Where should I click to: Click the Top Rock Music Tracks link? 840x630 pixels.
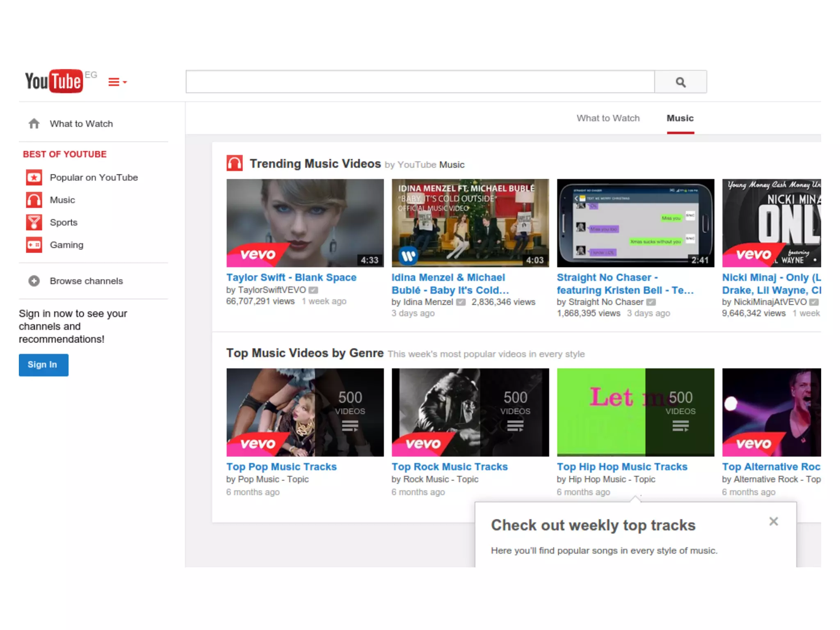[x=450, y=467]
